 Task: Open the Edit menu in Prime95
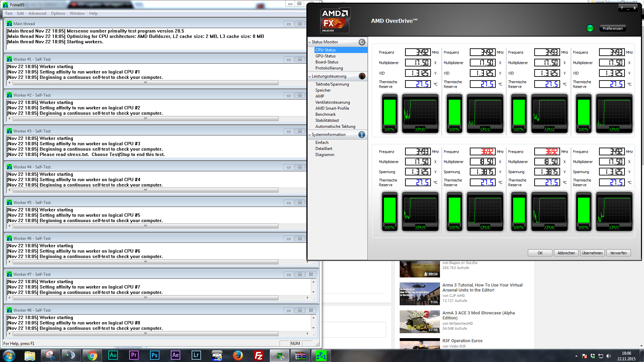tap(20, 13)
